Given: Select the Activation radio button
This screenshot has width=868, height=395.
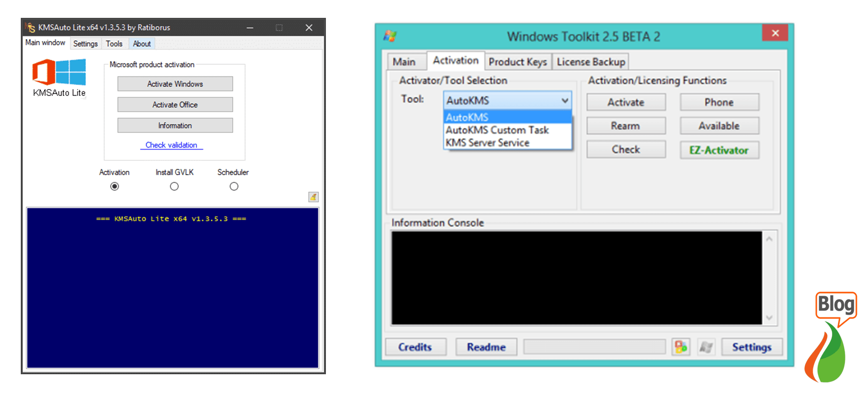Looking at the screenshot, I should 114,186.
